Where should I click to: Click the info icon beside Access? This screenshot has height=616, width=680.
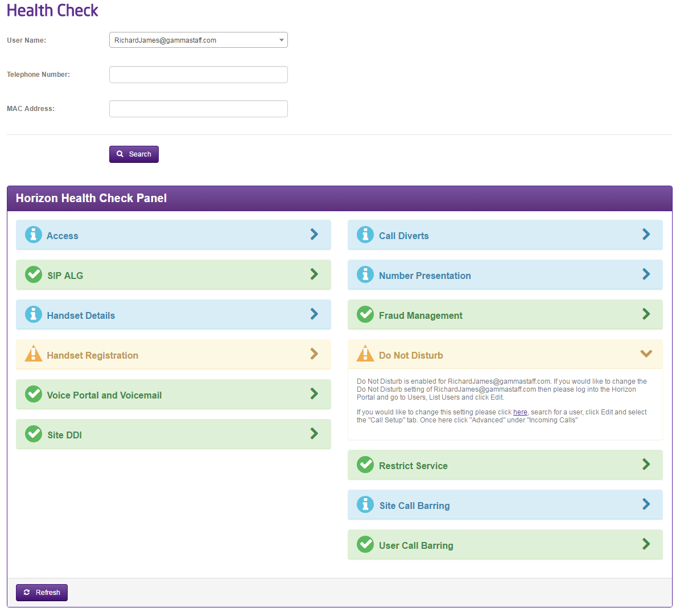(34, 235)
